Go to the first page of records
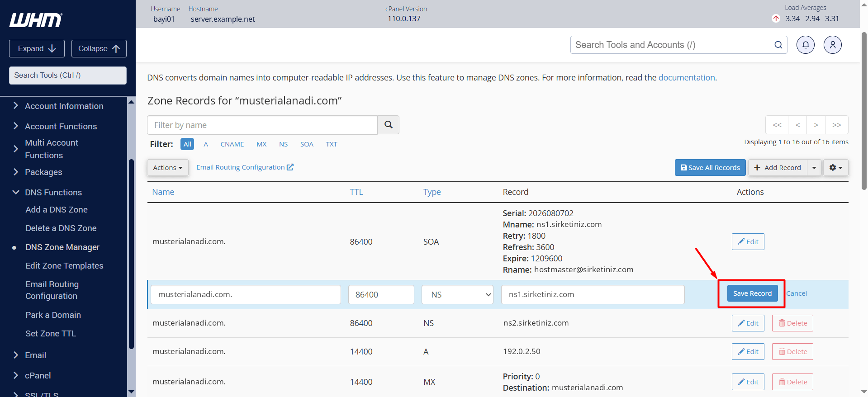 click(x=777, y=125)
